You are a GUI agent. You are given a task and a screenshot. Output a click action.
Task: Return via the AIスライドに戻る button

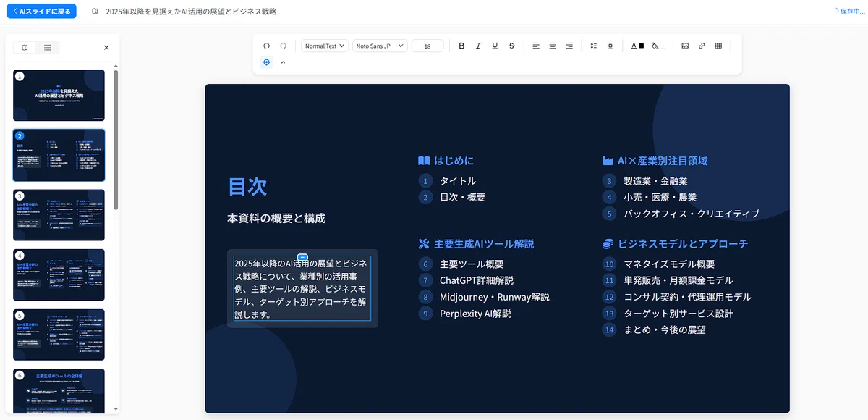click(x=41, y=12)
